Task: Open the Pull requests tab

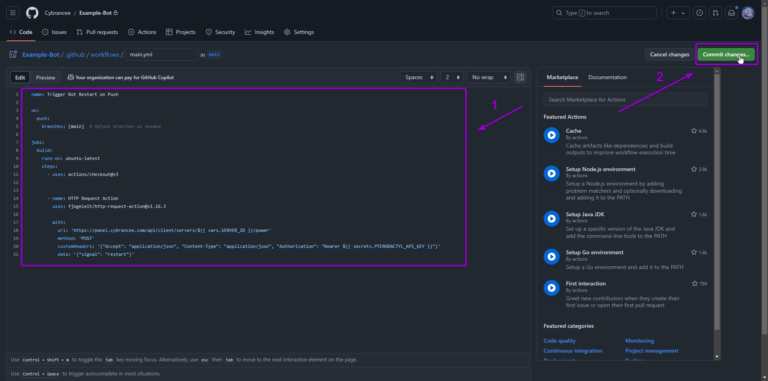Action: click(x=97, y=32)
